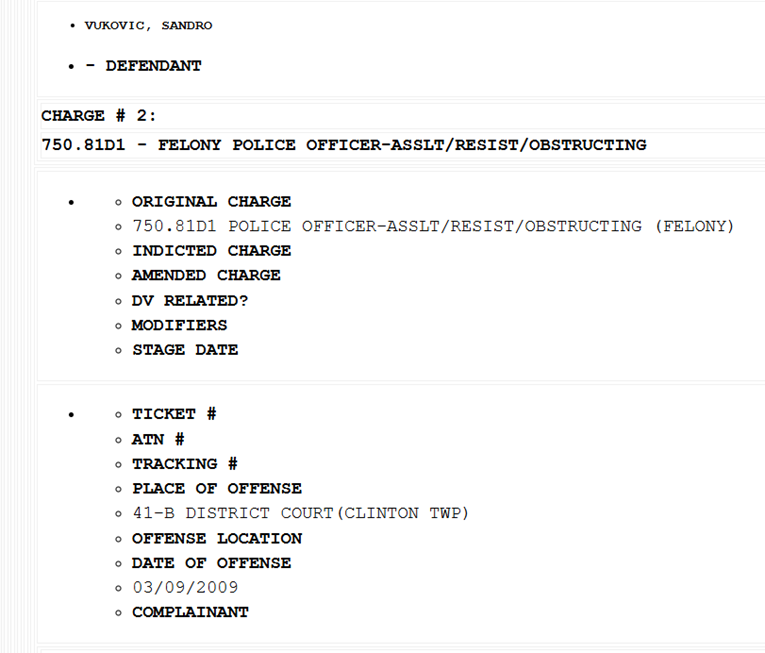Click the 41-B DISTRICT COURT(CLINTON TWP) value

(300, 513)
